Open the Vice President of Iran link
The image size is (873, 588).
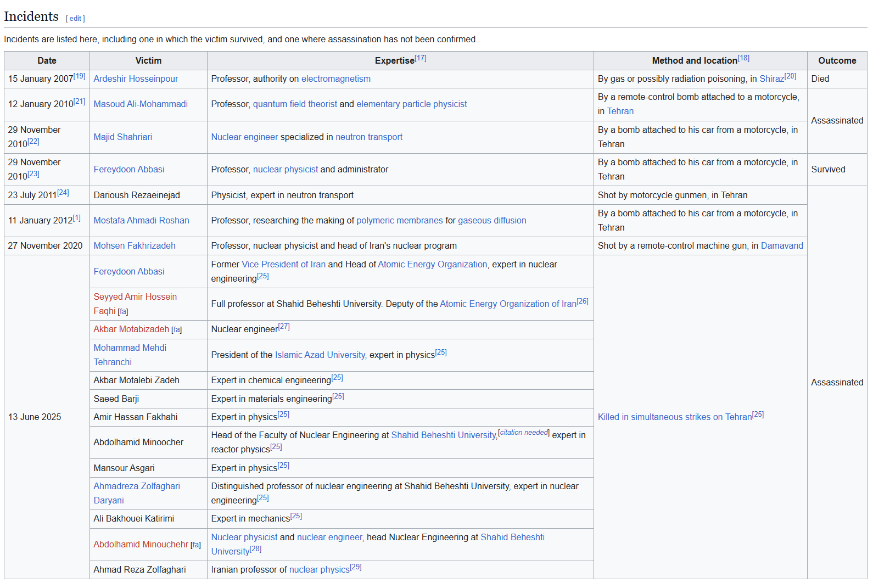point(284,265)
